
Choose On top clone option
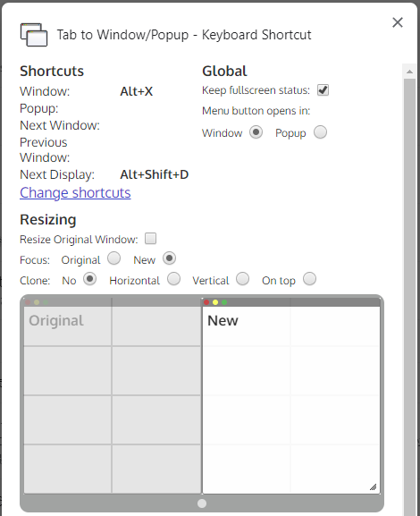click(x=309, y=279)
